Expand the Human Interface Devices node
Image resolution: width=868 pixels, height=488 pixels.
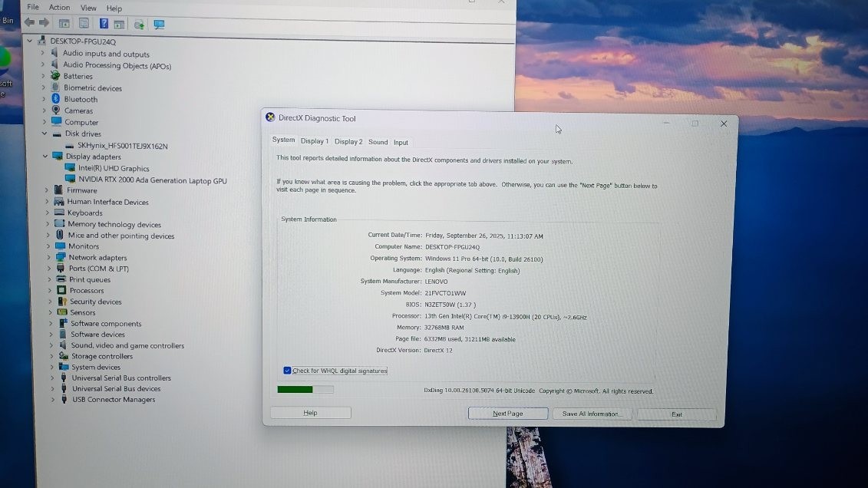tap(47, 201)
